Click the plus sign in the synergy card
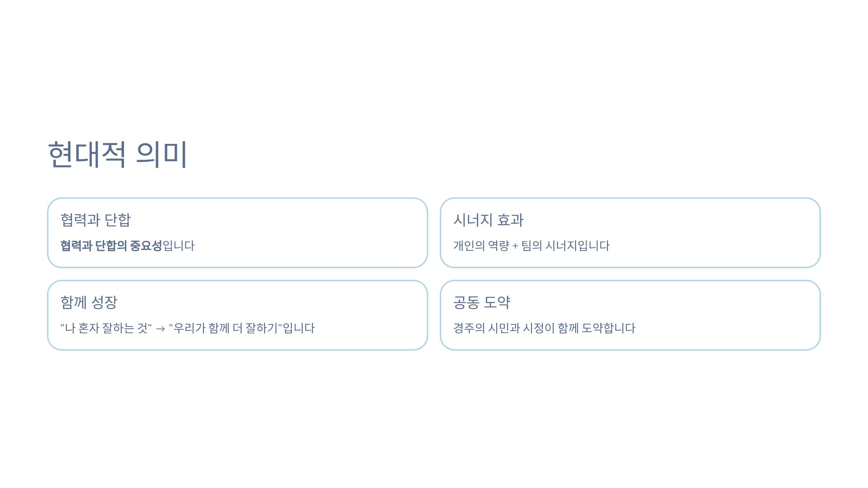The height and width of the screenshot is (488, 868). [x=515, y=247]
